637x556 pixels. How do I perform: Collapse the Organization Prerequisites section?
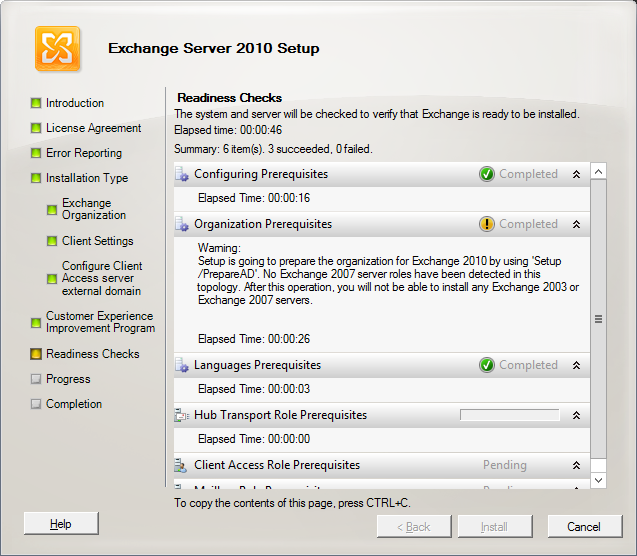576,225
